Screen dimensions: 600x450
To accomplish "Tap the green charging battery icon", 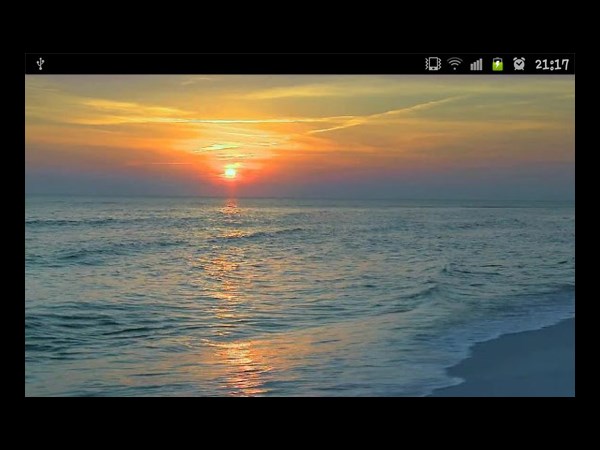I will [x=497, y=64].
